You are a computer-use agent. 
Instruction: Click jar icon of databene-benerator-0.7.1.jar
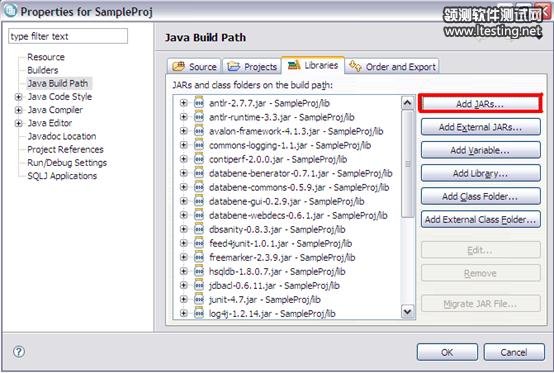[x=199, y=173]
